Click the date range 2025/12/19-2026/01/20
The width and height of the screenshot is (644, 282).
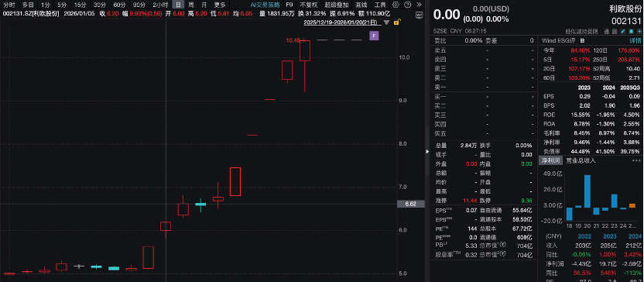click(343, 23)
